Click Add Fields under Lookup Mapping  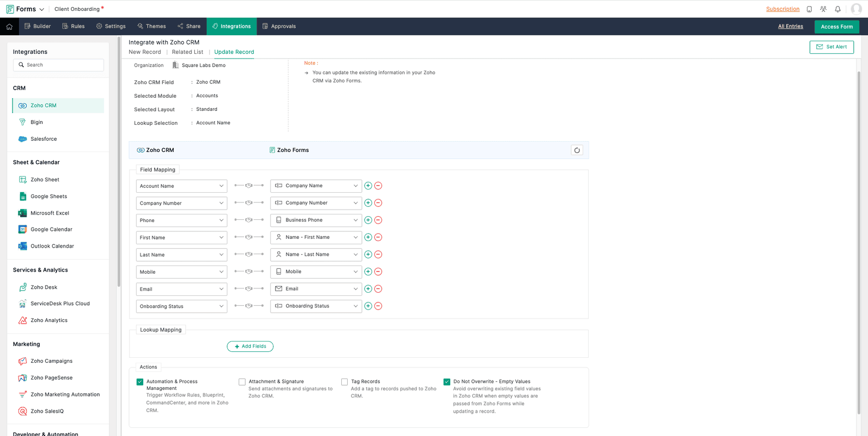[250, 346]
